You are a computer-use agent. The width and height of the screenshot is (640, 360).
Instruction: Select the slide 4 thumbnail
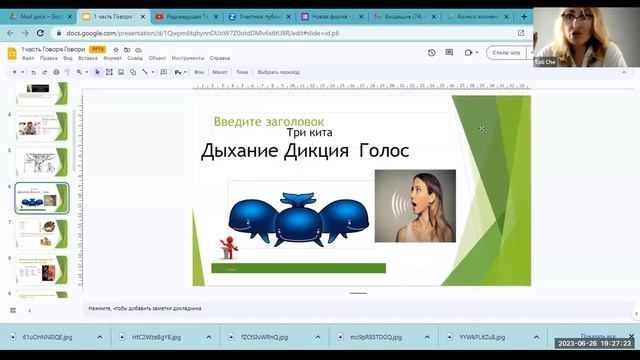pos(42,127)
